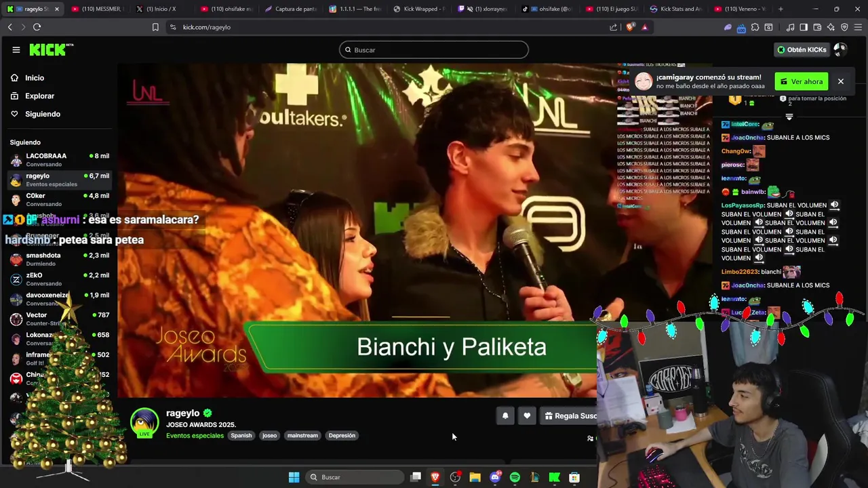868x488 pixels.
Task: Open the LACOBRAAA channel in the sidebar
Action: 60,160
